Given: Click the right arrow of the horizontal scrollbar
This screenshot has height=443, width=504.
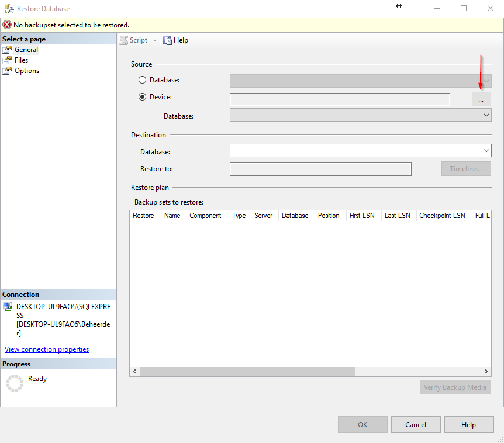Looking at the screenshot, I should (x=486, y=371).
